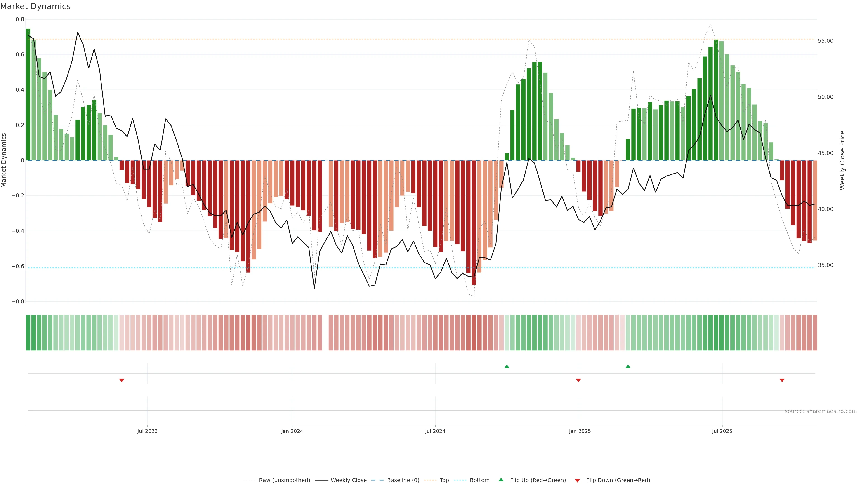Viewport: 868px width, 488px height.
Task: Toggle the Baseline (0) legend entry
Action: tap(403, 480)
